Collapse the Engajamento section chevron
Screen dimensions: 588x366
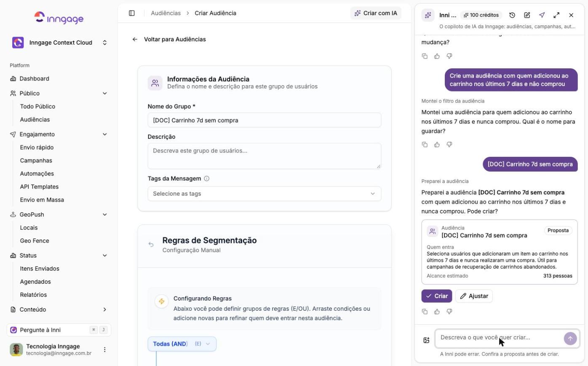(104, 134)
